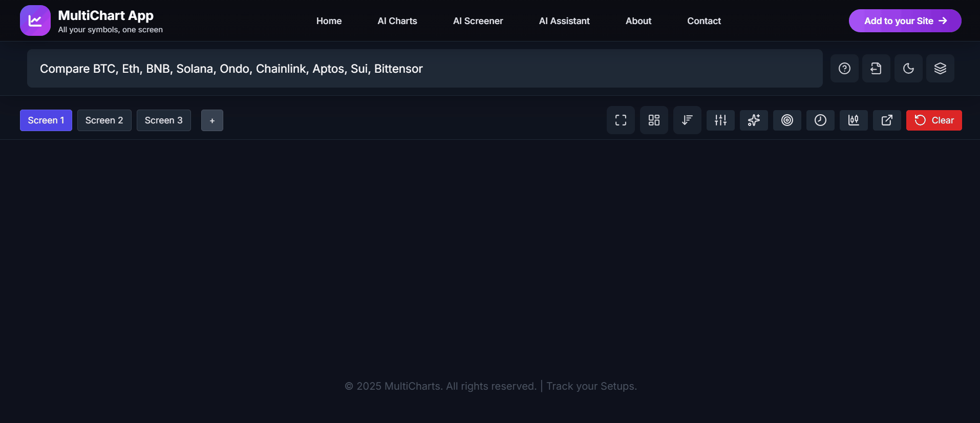Click the symbol comparison input field

[x=424, y=69]
